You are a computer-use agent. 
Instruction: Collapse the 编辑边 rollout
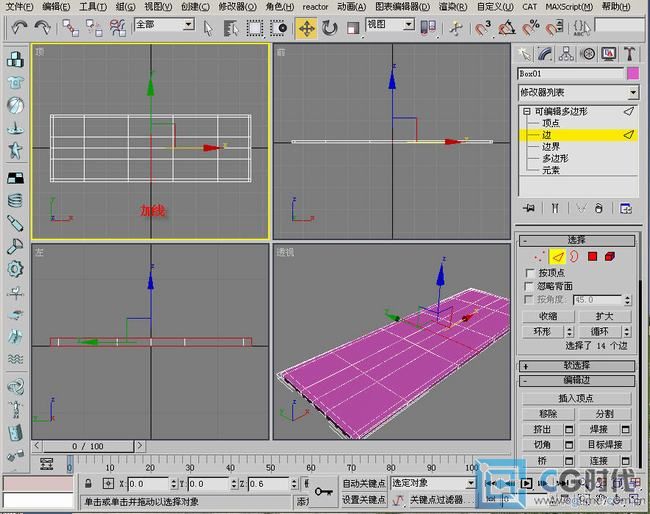click(577, 381)
